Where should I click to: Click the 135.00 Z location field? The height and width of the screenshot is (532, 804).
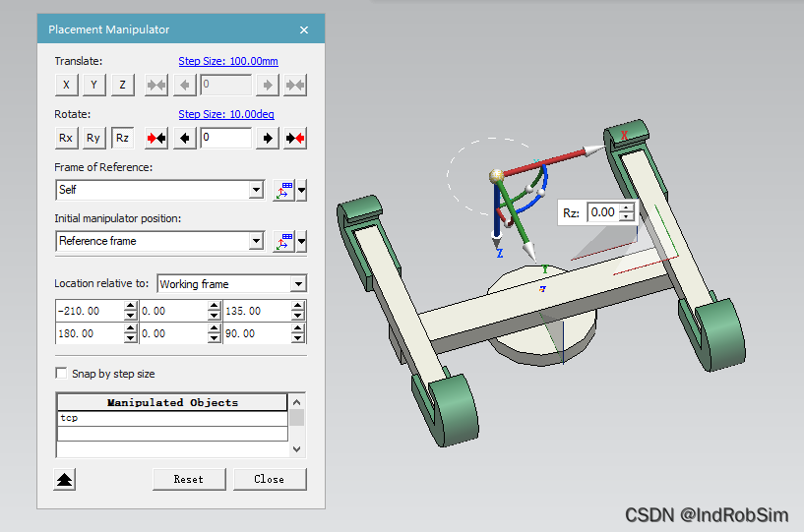(x=258, y=311)
